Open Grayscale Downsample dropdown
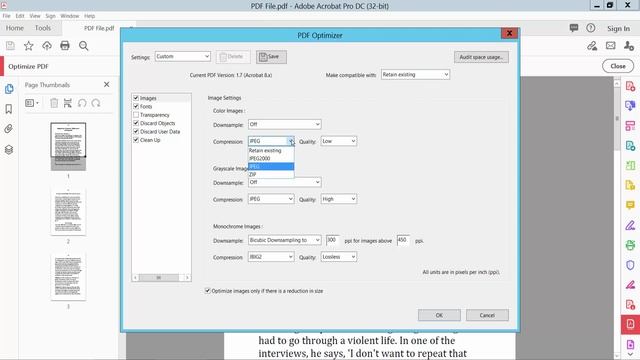Viewport: 640px width, 360px height. coord(284,182)
